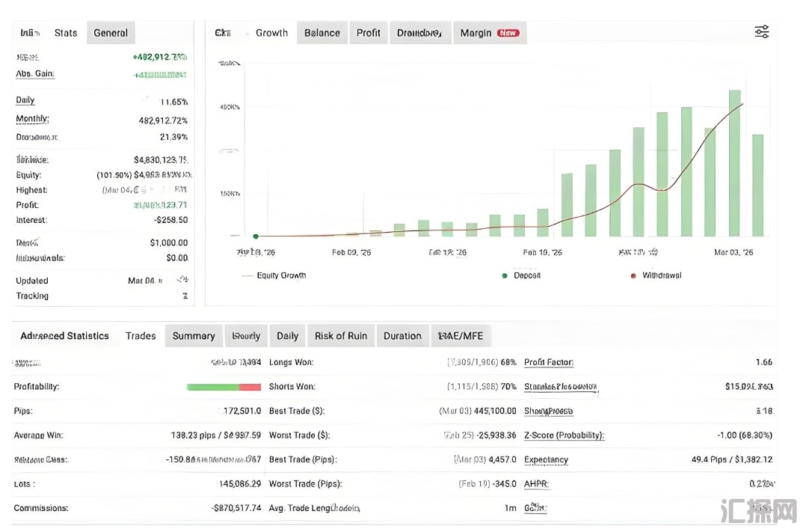Screen dimensions: 812x529
Task: Click the New badge on the Margin tab
Action: click(x=508, y=33)
